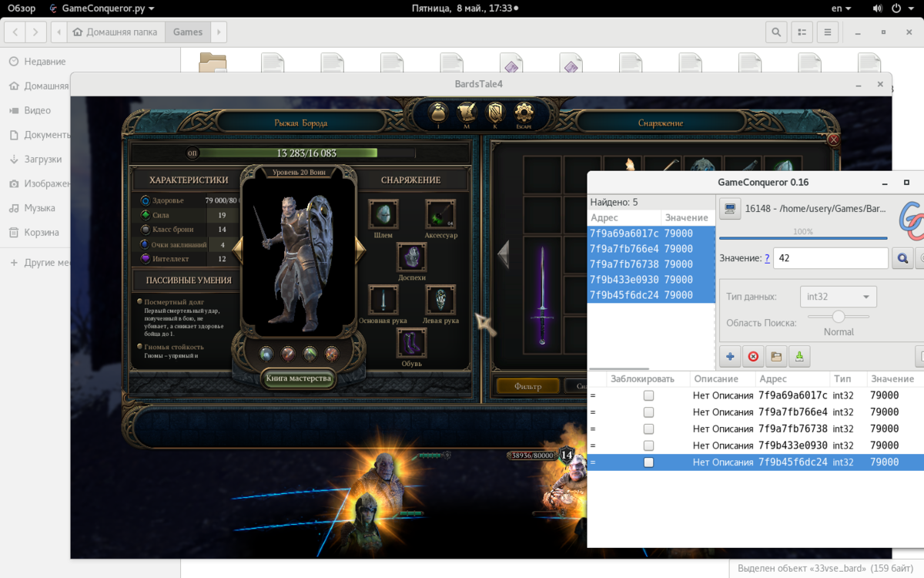Open the inventory bag icon labeled I
Viewport: 924px width, 578px height.
(439, 113)
